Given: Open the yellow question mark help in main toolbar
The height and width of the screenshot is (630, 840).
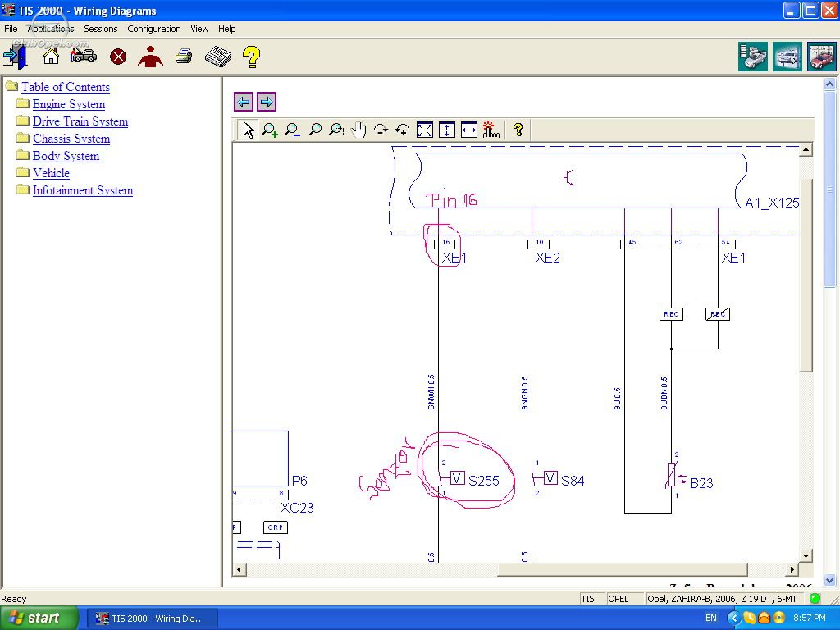Looking at the screenshot, I should click(x=251, y=57).
